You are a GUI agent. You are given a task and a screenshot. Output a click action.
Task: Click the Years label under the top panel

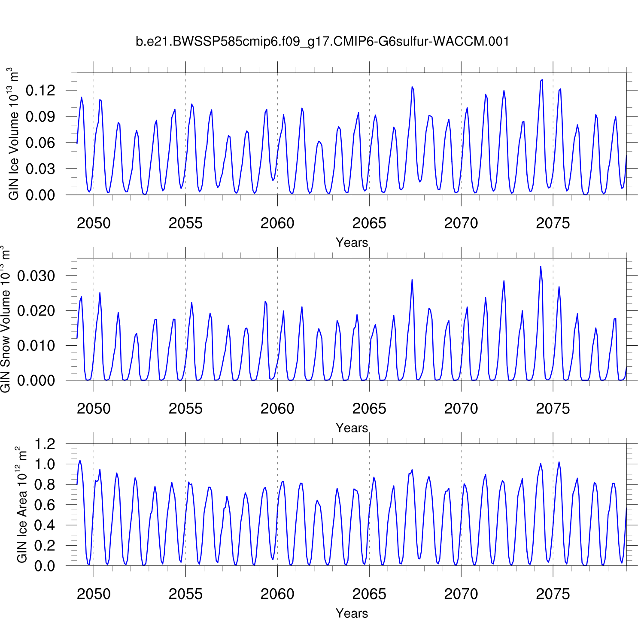[352, 243]
